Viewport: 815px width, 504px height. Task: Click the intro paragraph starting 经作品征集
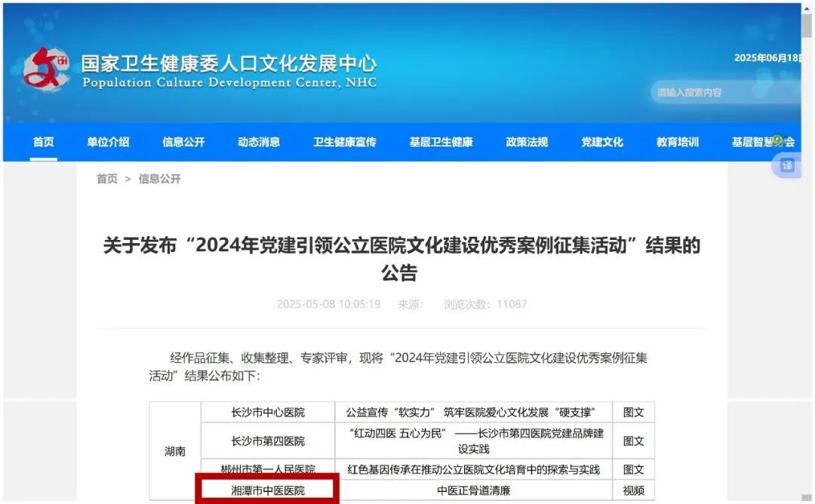point(398,367)
